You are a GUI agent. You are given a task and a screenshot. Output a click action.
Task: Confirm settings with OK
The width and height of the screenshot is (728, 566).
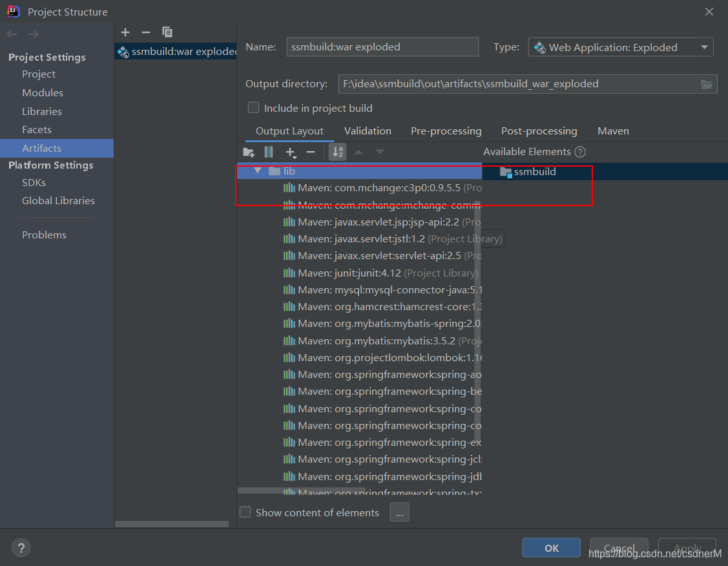551,547
